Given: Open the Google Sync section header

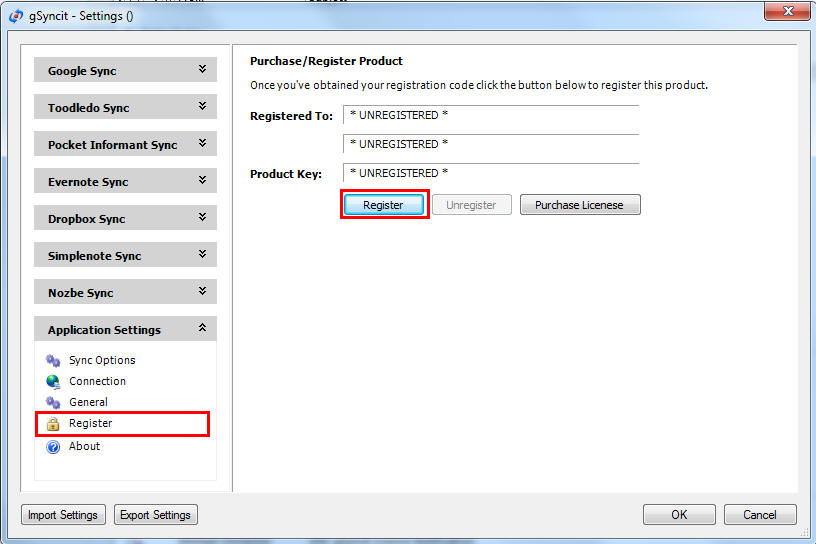Looking at the screenshot, I should (125, 70).
